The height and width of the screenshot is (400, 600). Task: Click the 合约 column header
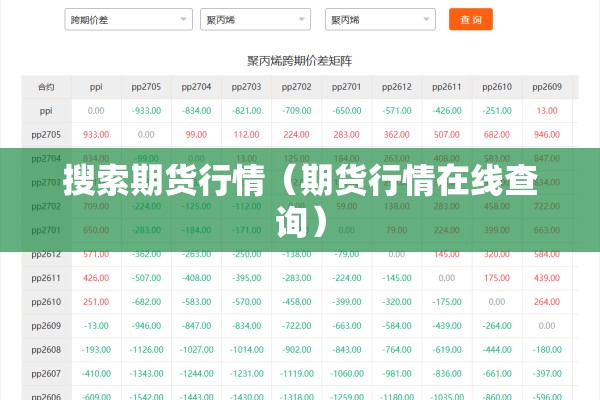[x=46, y=87]
